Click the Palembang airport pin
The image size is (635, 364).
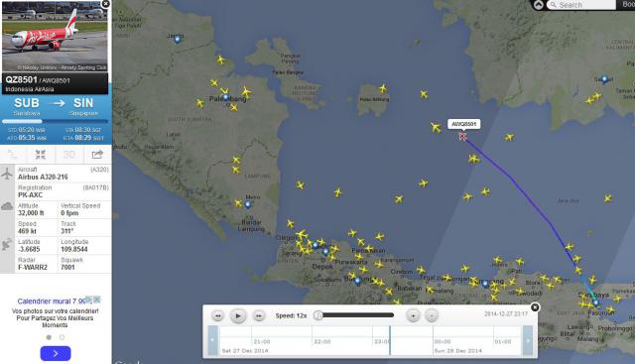226,97
